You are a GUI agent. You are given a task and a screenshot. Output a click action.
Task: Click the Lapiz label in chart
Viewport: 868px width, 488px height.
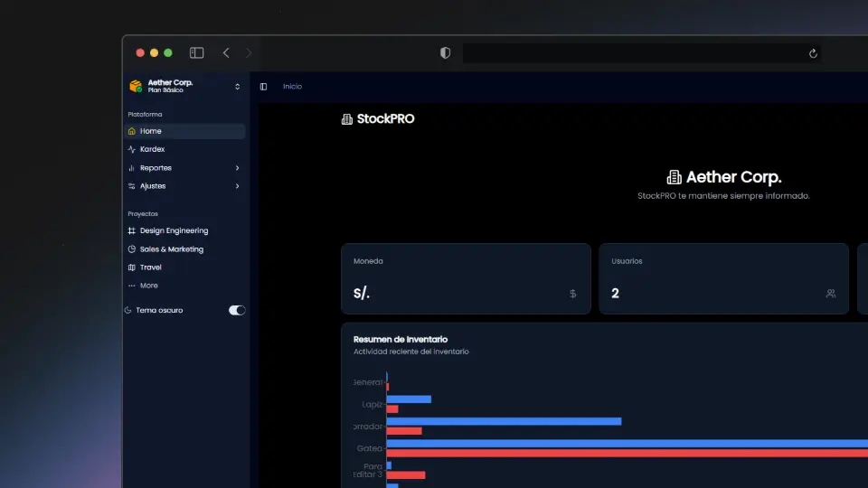[x=372, y=405]
